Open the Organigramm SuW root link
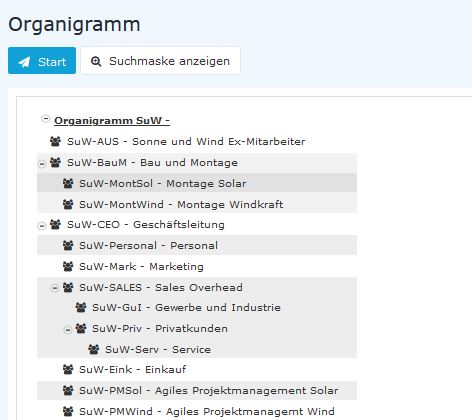472x420 pixels. tap(112, 120)
